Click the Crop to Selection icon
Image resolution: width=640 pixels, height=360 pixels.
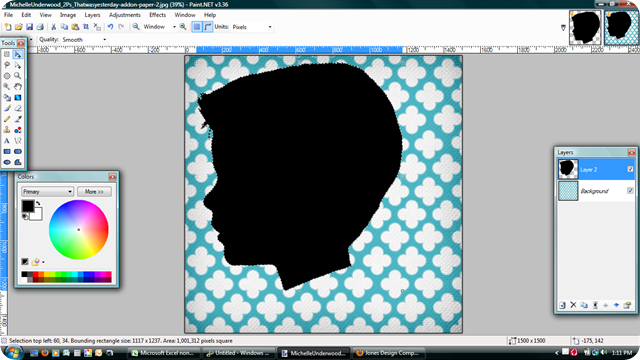coord(86,27)
